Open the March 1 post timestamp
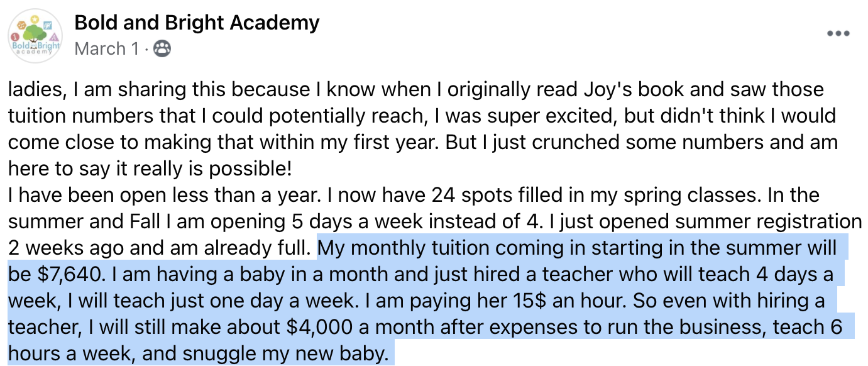 tap(106, 48)
